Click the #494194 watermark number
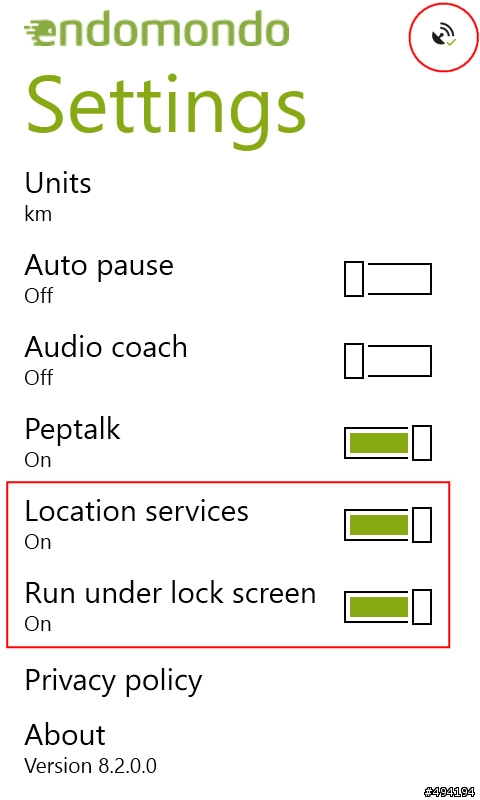 [449, 791]
